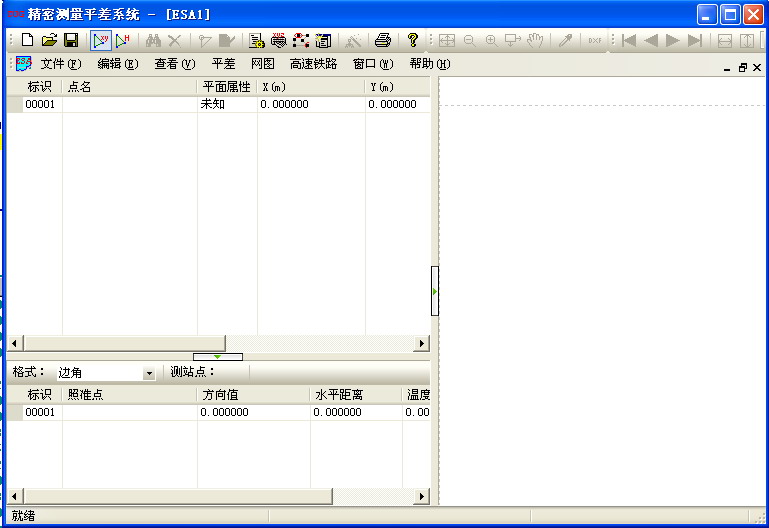Open a file using the folder icon
The image size is (769, 528).
[x=49, y=40]
